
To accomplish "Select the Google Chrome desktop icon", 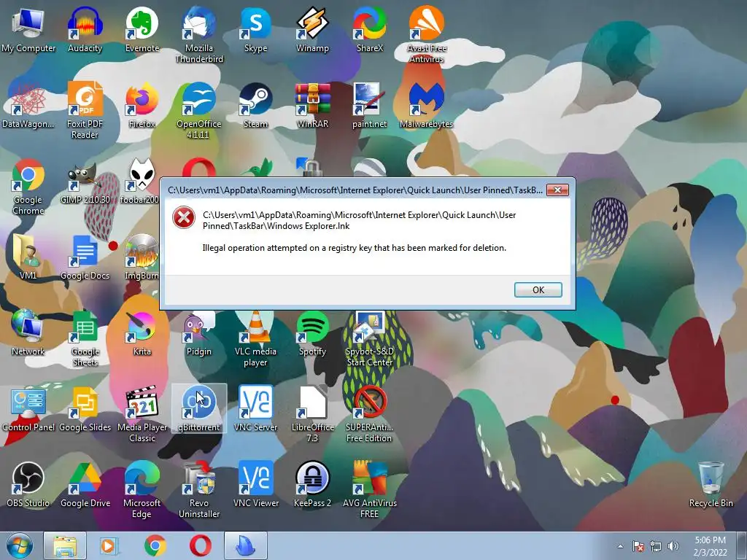I will point(28,186).
